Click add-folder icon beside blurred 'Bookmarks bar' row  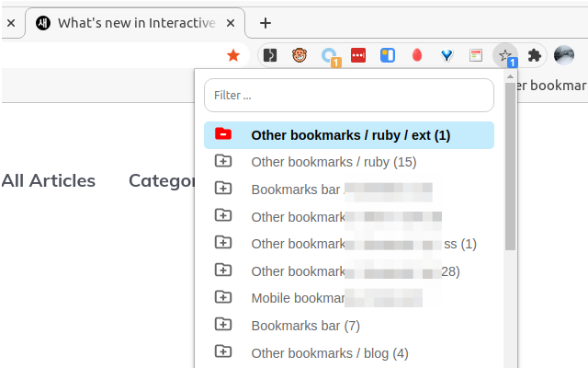pyautogui.click(x=223, y=188)
